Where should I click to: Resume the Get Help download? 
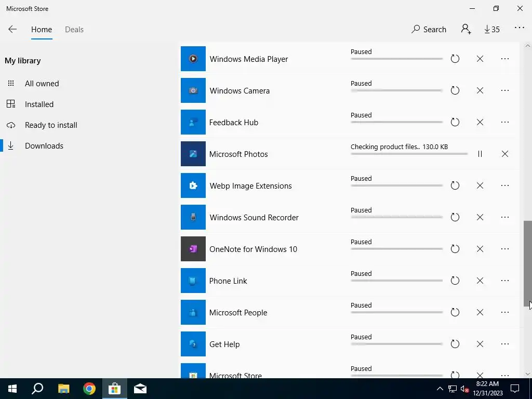click(x=455, y=344)
